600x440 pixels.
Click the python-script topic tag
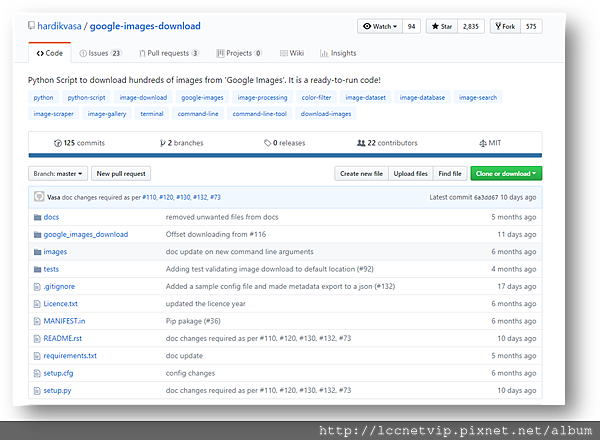coord(86,98)
